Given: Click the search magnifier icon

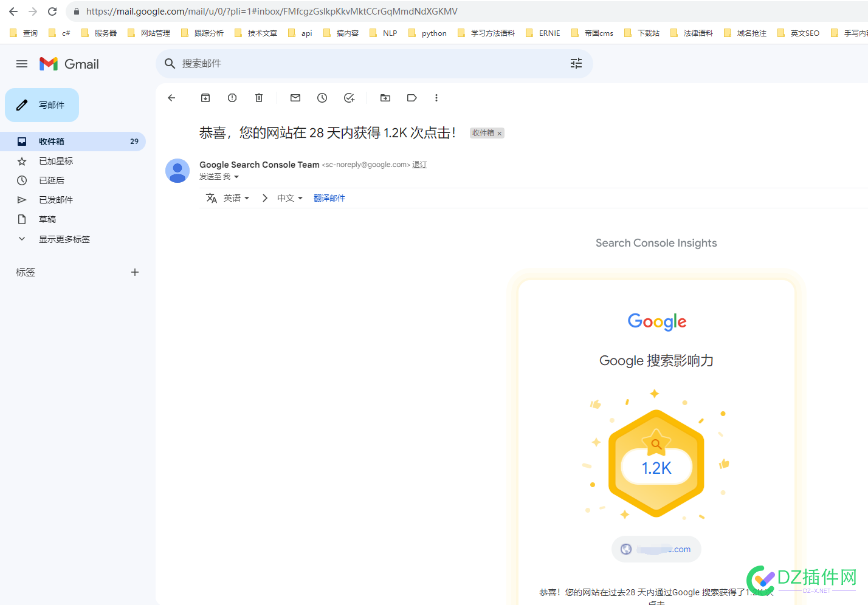Looking at the screenshot, I should (170, 63).
